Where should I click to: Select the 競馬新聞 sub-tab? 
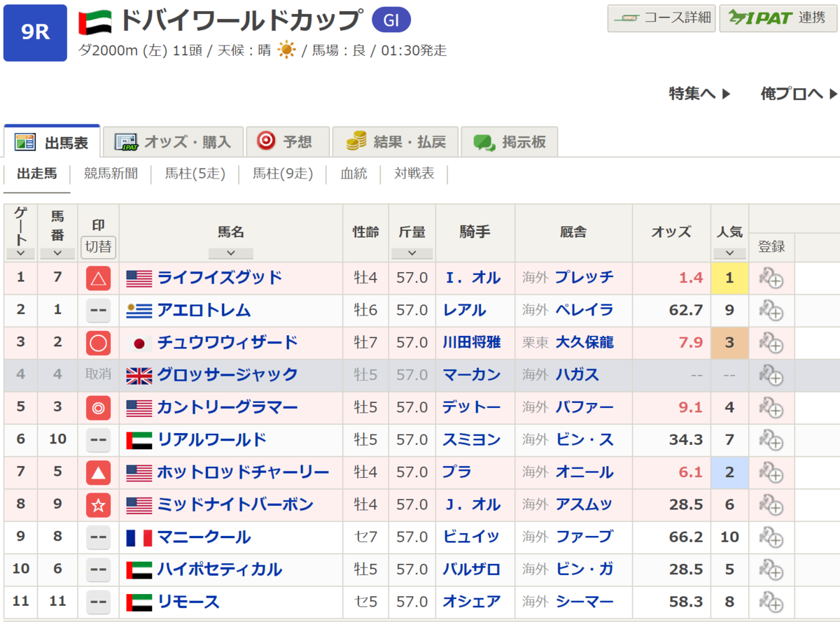(111, 174)
